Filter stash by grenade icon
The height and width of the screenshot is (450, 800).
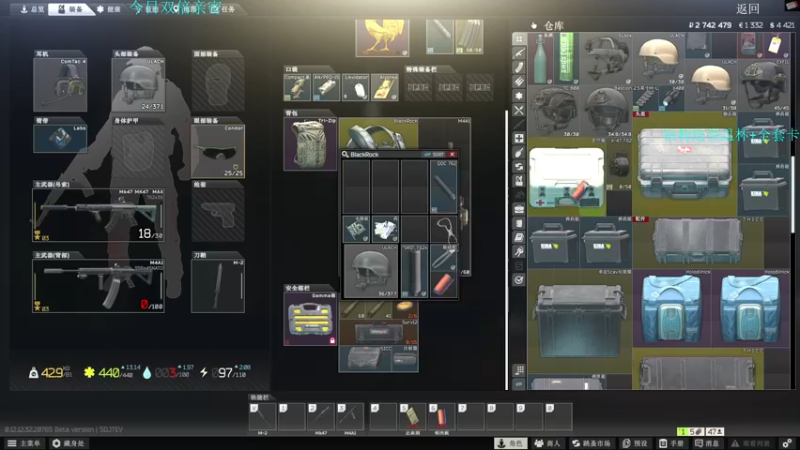coord(519,152)
